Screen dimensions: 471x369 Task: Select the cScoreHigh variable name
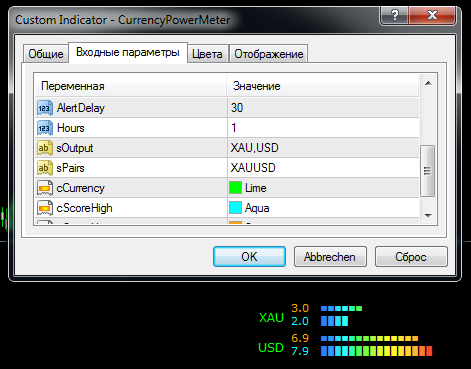[x=84, y=208]
